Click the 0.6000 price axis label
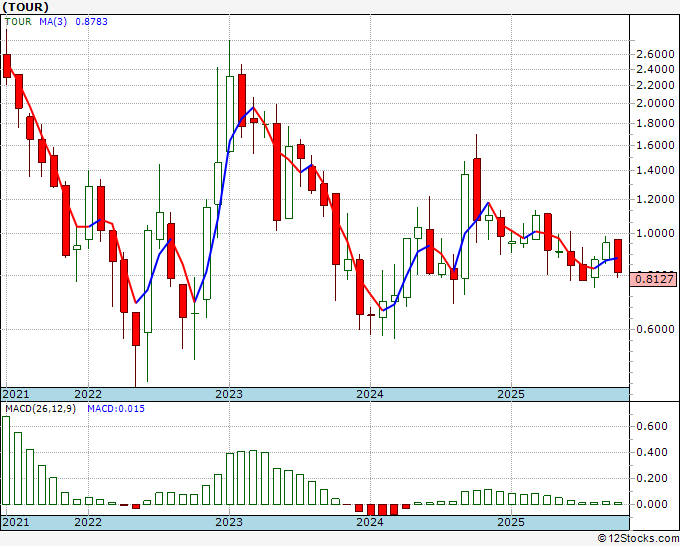 (655, 329)
